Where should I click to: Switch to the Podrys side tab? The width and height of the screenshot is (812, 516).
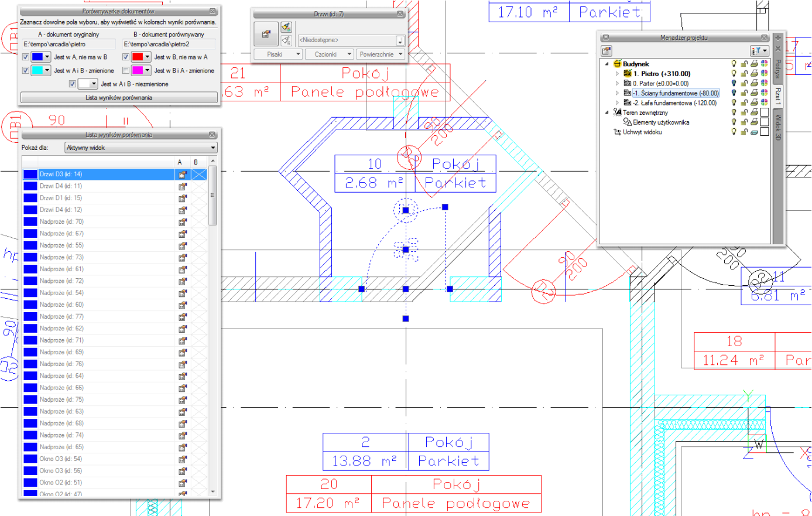pyautogui.click(x=778, y=69)
